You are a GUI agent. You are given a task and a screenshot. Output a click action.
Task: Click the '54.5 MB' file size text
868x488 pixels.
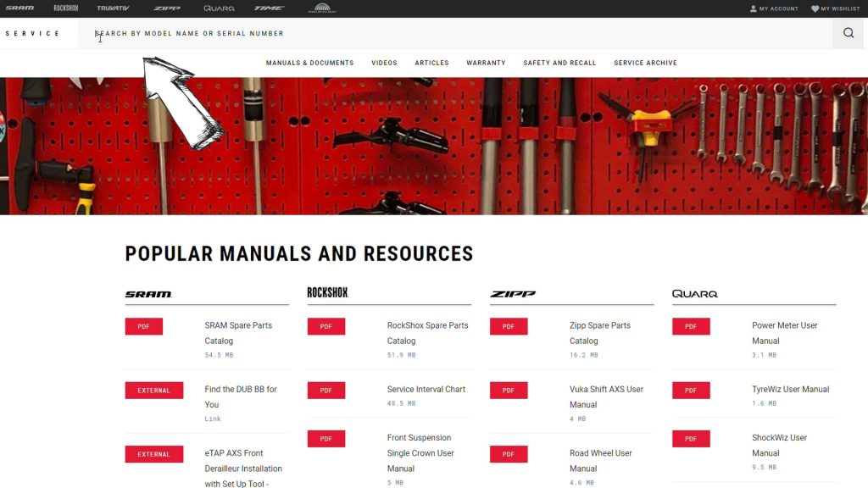[219, 355]
